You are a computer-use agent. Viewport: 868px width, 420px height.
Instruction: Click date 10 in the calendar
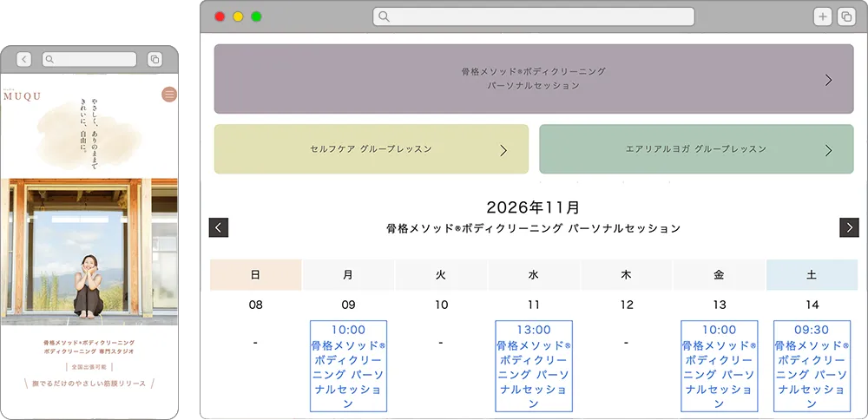coord(441,305)
